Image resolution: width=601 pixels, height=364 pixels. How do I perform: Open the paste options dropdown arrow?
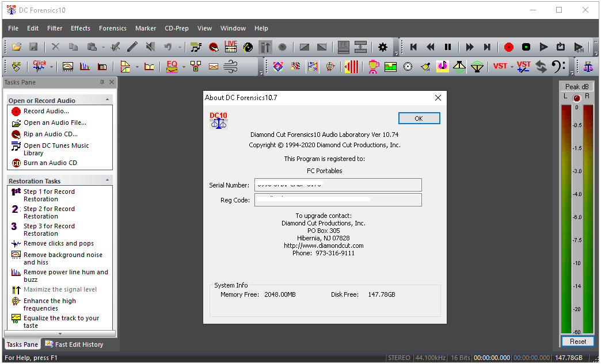103,48
